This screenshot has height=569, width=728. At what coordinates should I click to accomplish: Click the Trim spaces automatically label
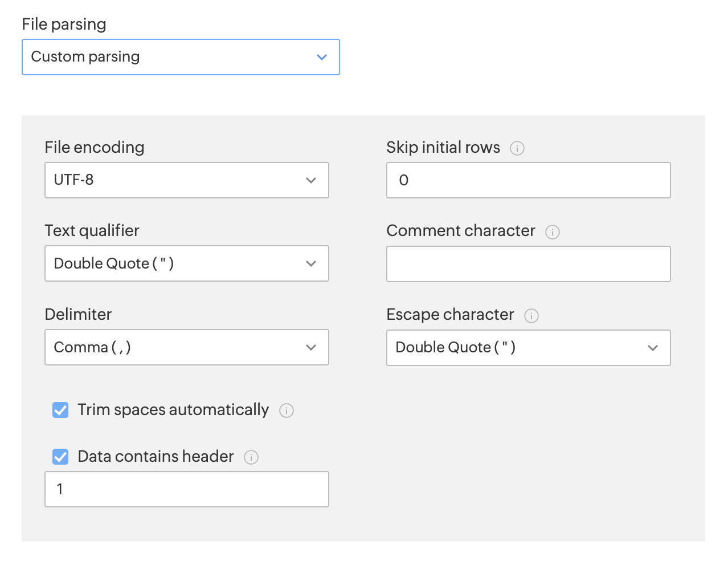pyautogui.click(x=173, y=410)
